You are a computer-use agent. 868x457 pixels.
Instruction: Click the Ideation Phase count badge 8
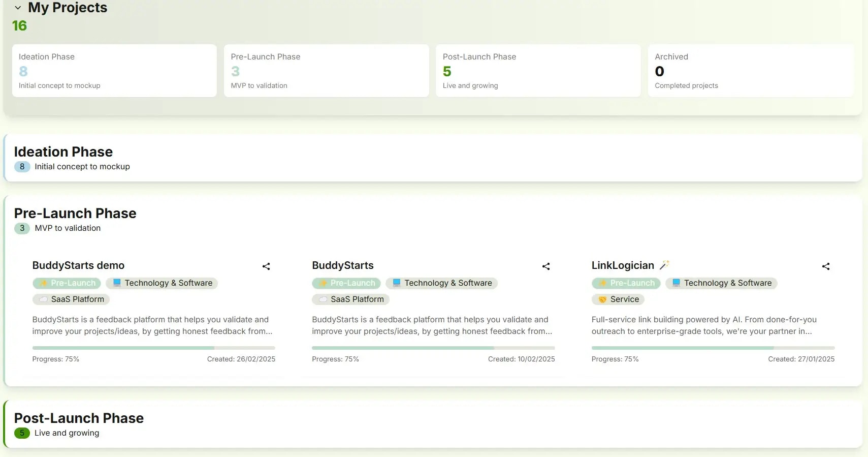click(22, 167)
